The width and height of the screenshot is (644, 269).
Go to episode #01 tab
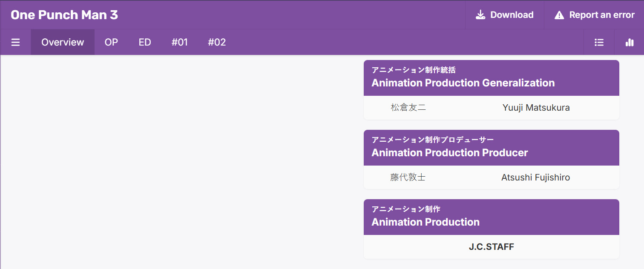click(179, 42)
